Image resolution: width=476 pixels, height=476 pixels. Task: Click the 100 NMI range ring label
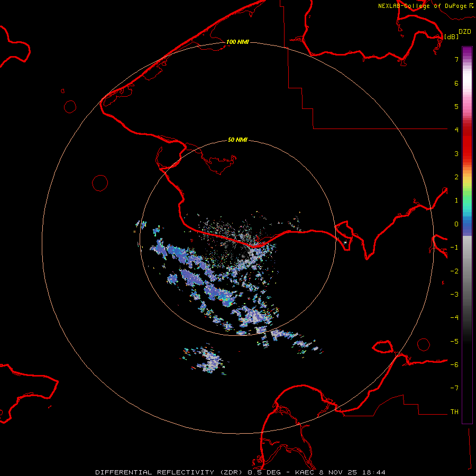pyautogui.click(x=237, y=42)
